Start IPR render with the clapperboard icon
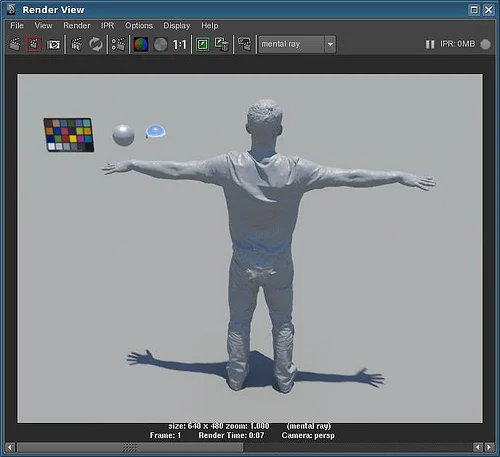The width and height of the screenshot is (500, 457). pyautogui.click(x=76, y=44)
